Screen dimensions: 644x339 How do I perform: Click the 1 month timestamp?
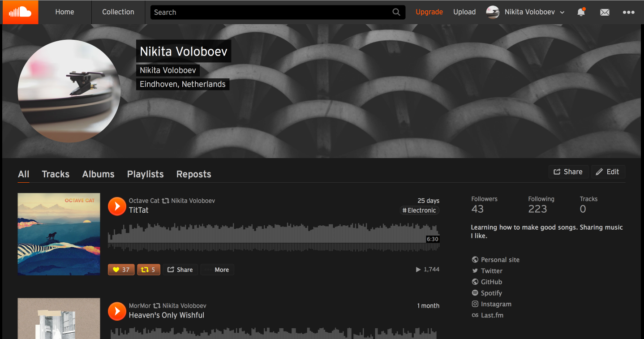[x=429, y=306]
